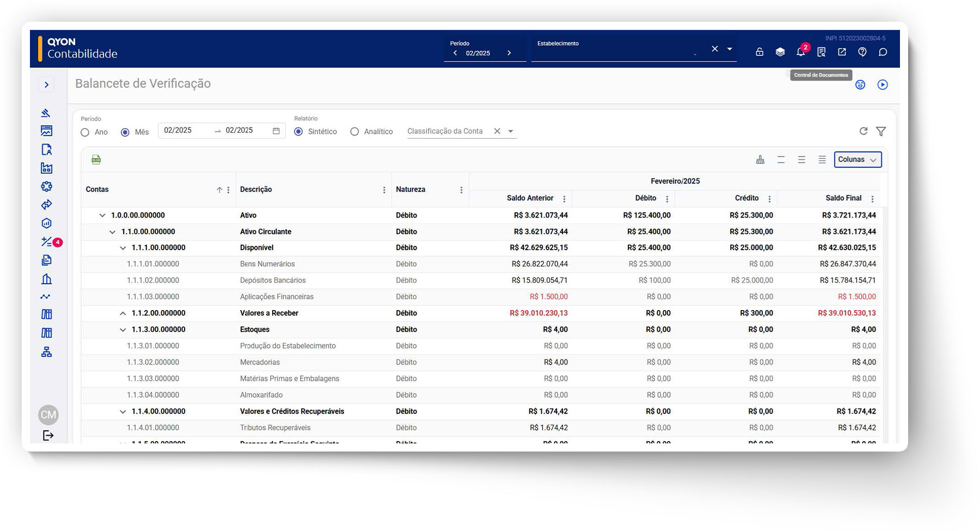Open the Colunas dropdown
Viewport: 980px width, 531px height.
click(857, 159)
